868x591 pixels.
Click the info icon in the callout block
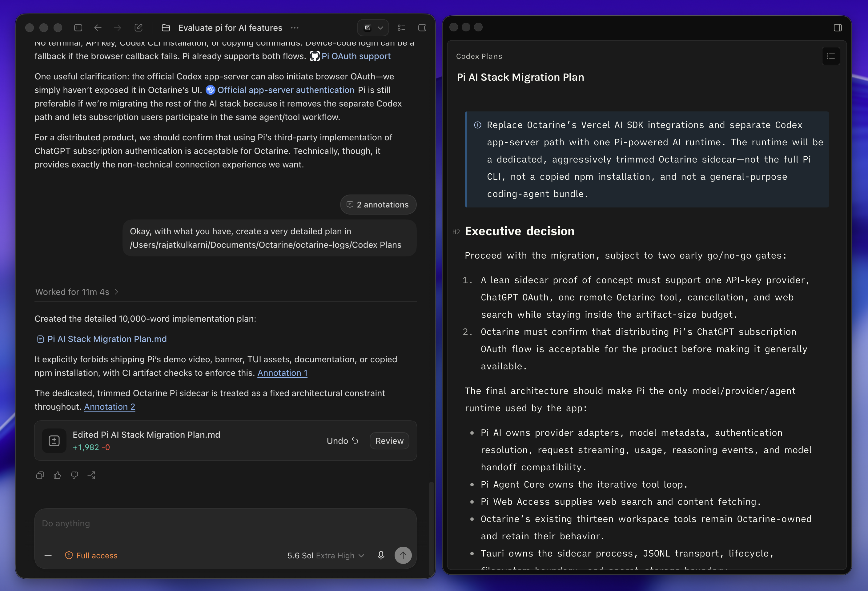pyautogui.click(x=477, y=125)
